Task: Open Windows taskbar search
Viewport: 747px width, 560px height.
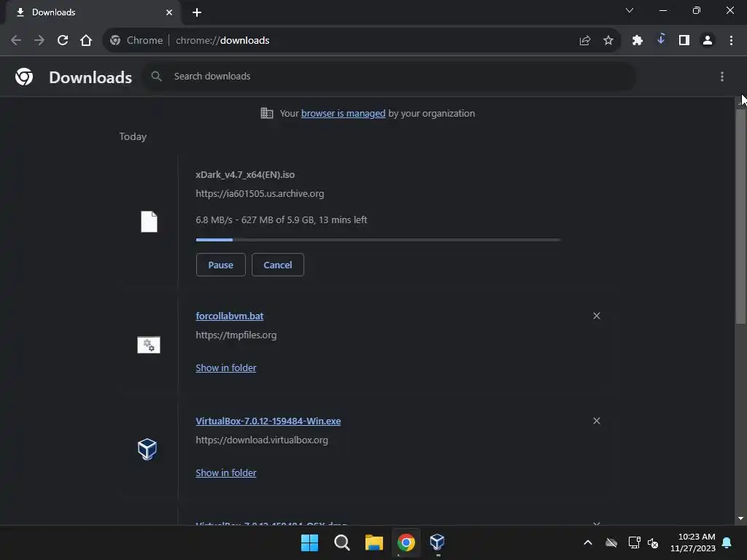Action: point(342,542)
